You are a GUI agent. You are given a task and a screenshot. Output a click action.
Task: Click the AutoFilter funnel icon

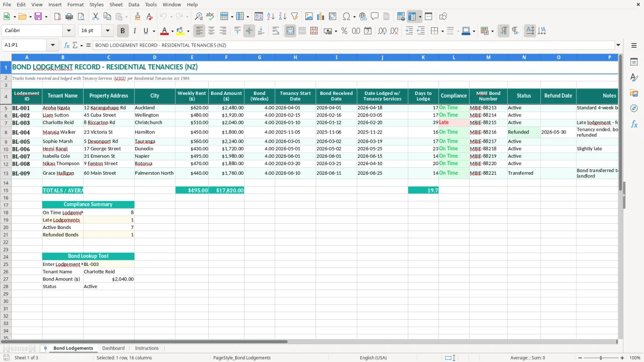[295, 17]
